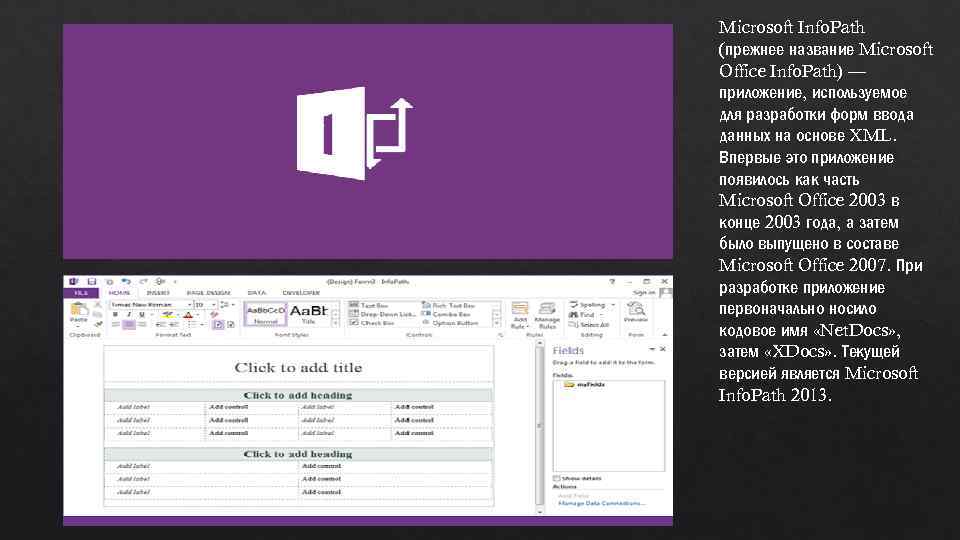Click the myFields folder in Fields list
The image size is (960, 540).
584,384
